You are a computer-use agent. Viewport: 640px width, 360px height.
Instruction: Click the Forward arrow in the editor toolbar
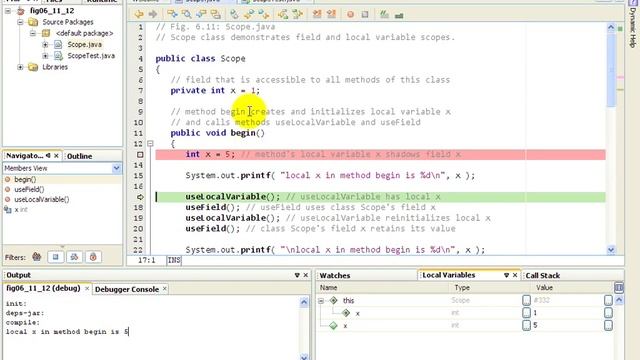click(x=153, y=15)
